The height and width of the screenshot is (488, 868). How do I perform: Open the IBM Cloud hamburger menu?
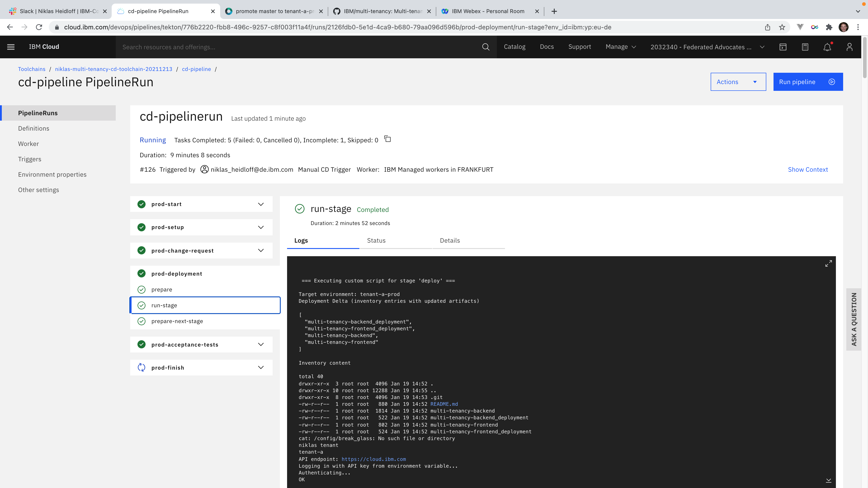click(x=11, y=47)
